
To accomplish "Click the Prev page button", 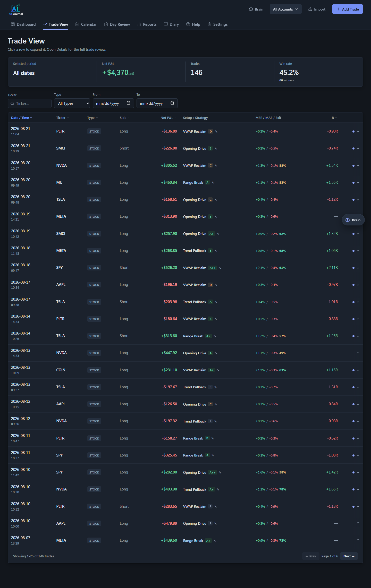I will point(311,556).
